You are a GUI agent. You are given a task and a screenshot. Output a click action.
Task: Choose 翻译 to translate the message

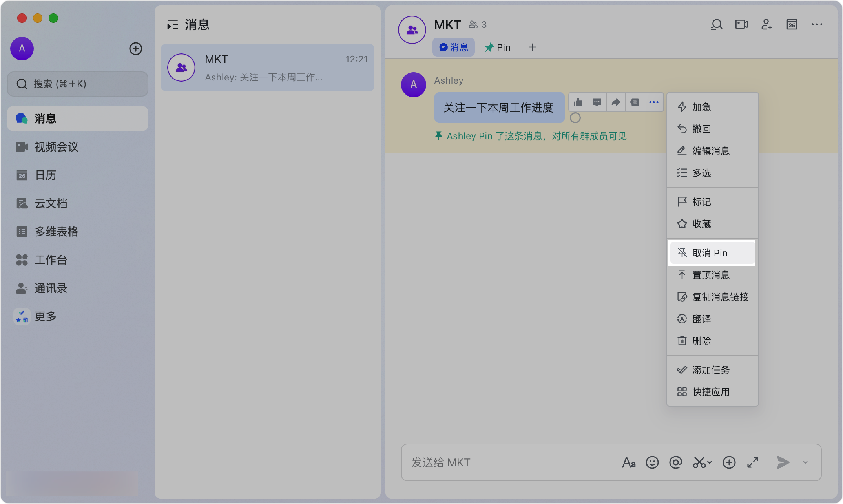tap(713, 319)
